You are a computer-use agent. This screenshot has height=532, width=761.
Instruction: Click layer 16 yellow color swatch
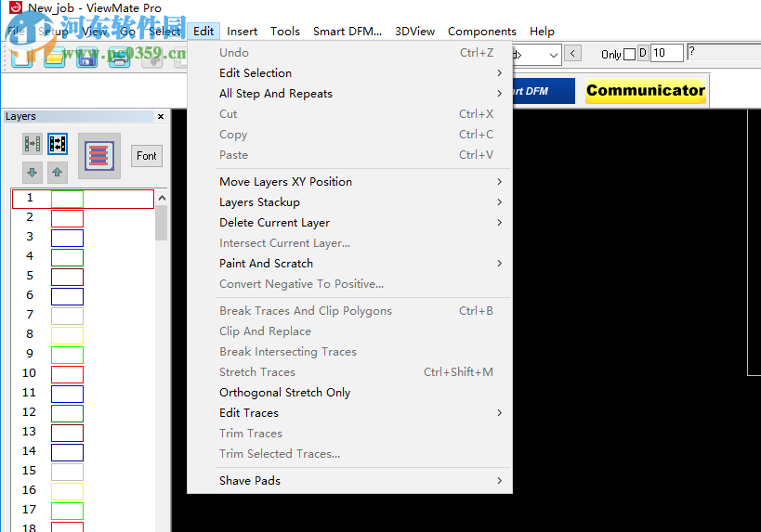[x=67, y=491]
